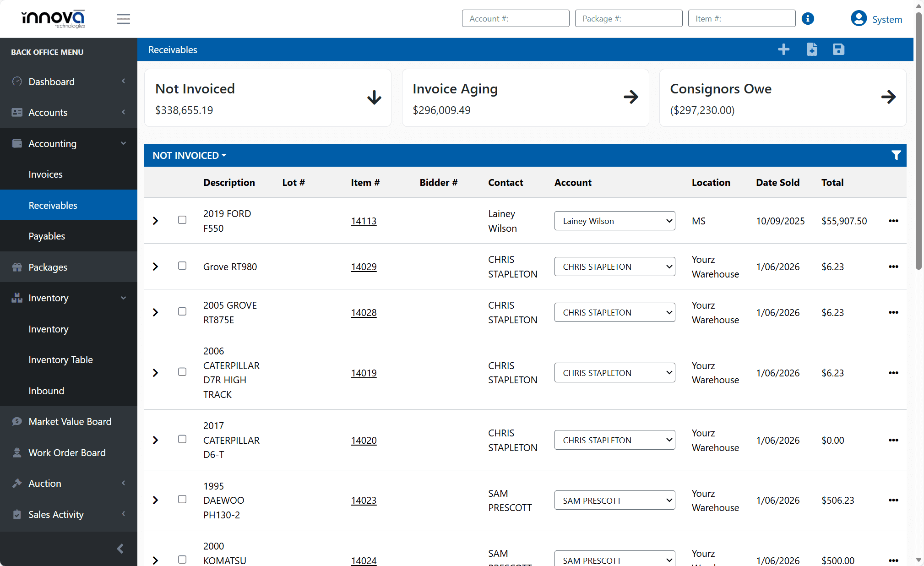Open item link 14023
924x566 pixels.
coord(364,501)
